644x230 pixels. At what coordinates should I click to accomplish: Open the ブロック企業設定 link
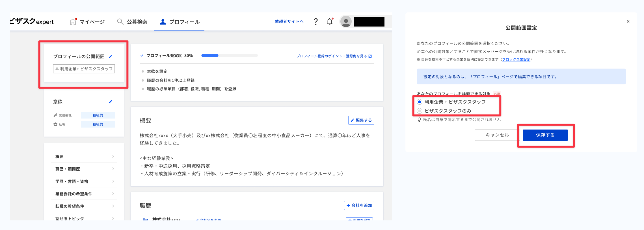tap(516, 60)
